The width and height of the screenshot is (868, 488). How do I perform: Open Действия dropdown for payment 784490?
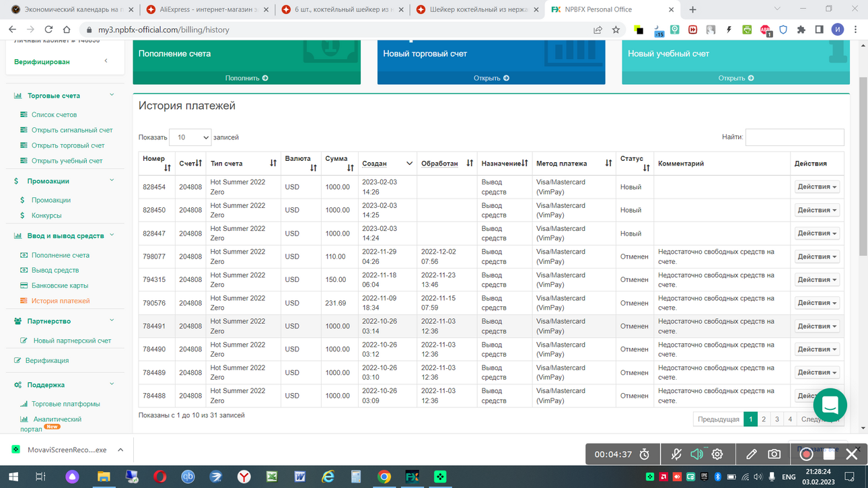(817, 349)
